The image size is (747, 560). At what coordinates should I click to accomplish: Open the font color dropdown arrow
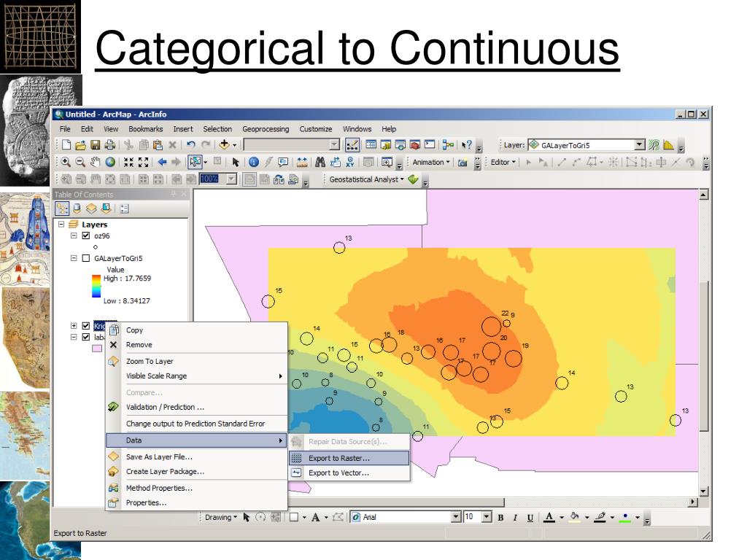tap(562, 518)
